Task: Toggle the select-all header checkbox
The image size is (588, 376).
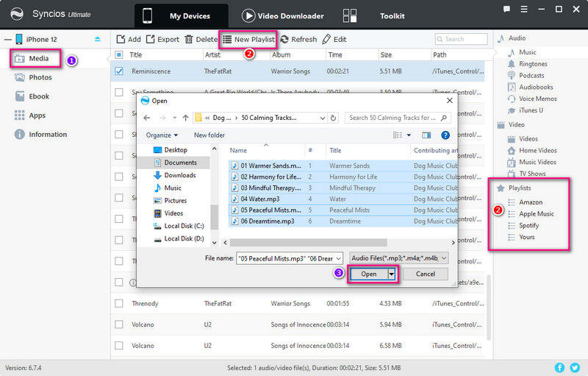Action: pos(118,54)
